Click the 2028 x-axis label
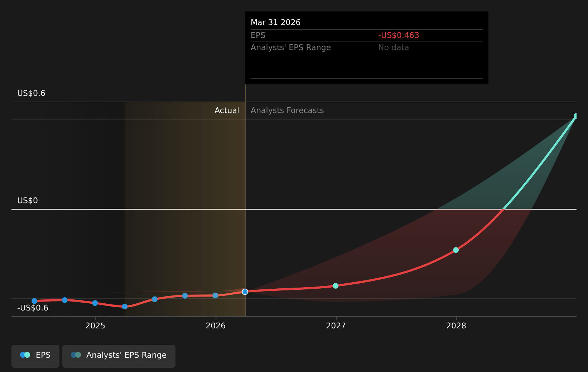This screenshot has height=372, width=588. [456, 326]
